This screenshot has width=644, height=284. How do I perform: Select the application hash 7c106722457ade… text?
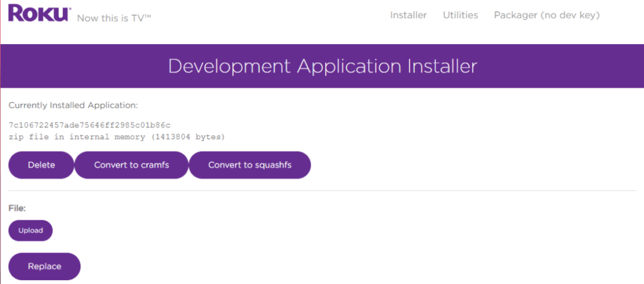[90, 125]
